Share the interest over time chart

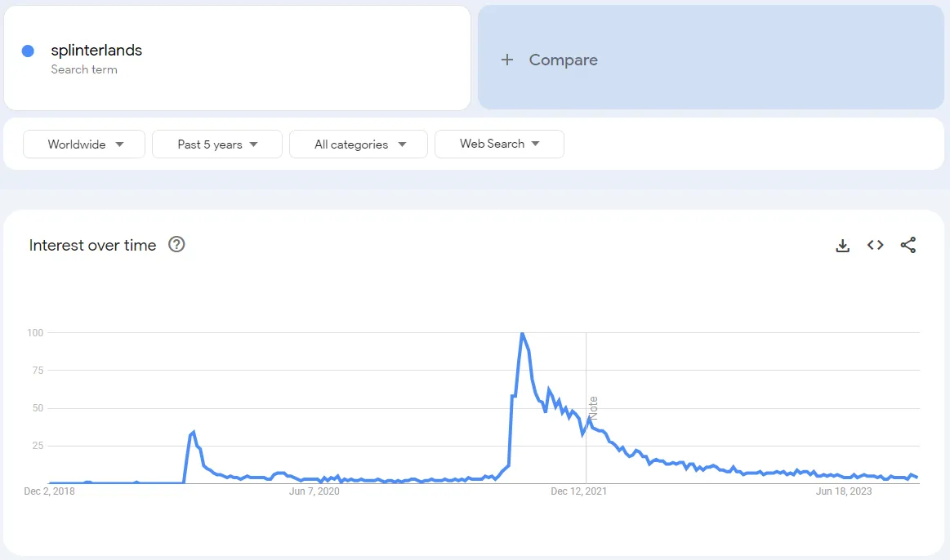click(908, 245)
